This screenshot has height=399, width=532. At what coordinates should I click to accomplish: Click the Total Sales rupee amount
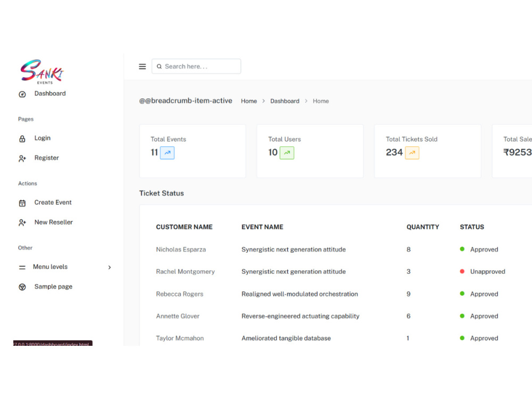click(x=518, y=153)
